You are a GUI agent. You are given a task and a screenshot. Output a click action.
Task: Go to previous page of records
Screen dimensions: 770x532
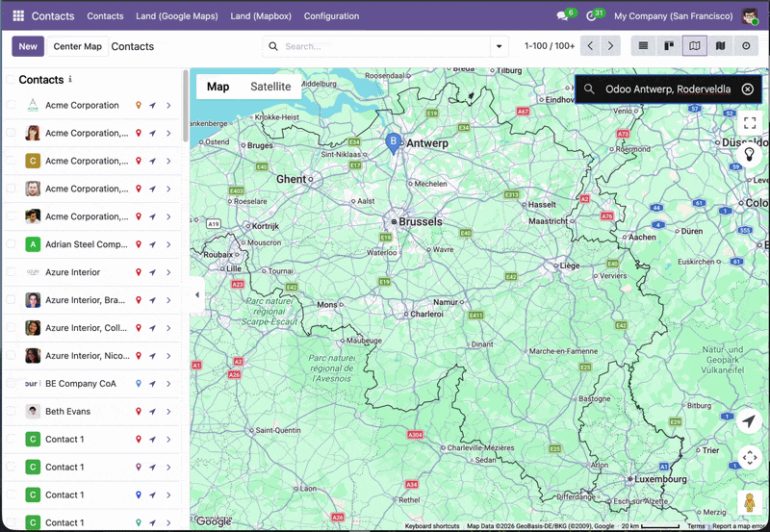(x=590, y=45)
